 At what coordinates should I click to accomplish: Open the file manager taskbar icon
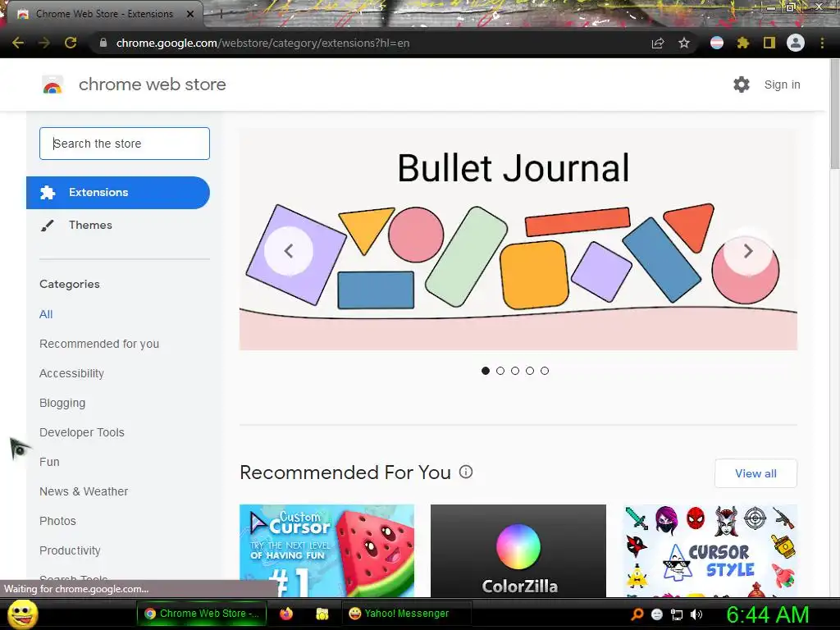(x=322, y=614)
